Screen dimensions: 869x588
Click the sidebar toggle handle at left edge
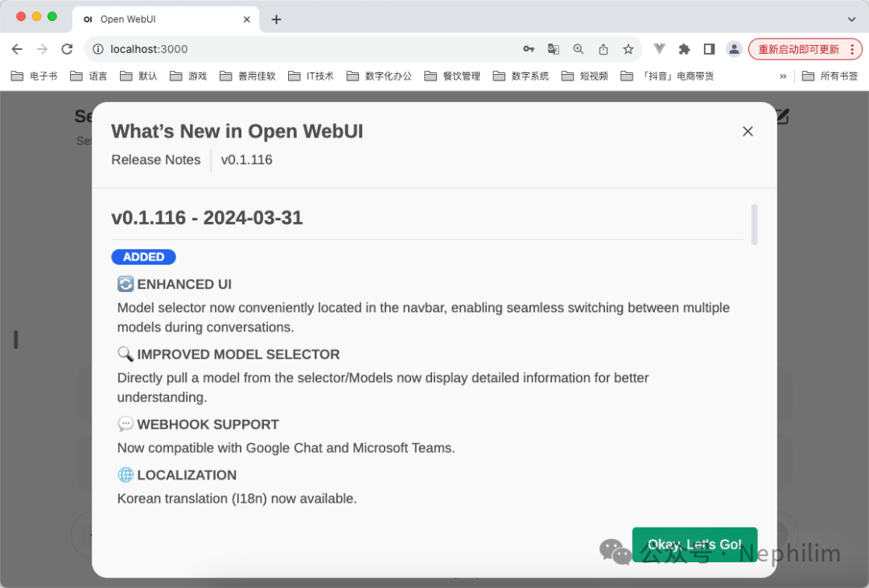point(16,339)
